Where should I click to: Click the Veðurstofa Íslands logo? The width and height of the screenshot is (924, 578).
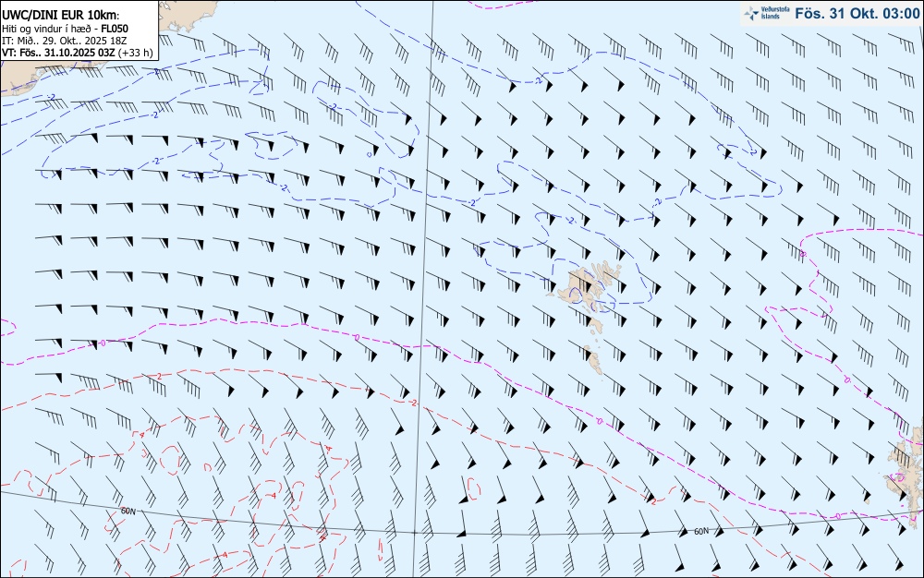[x=766, y=13]
